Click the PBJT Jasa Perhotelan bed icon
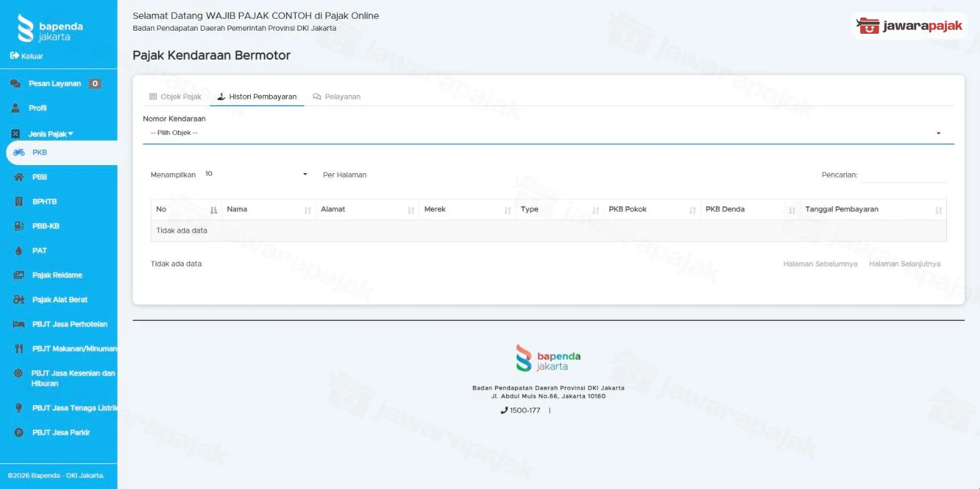This screenshot has height=489, width=980. coord(19,324)
